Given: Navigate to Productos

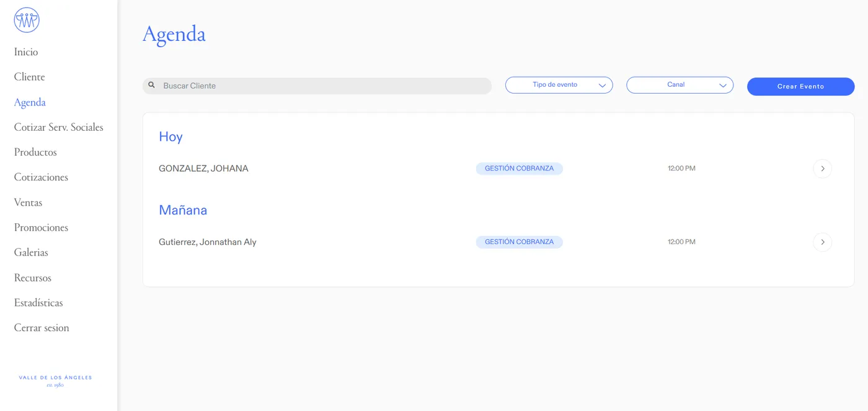Looking at the screenshot, I should pos(35,152).
